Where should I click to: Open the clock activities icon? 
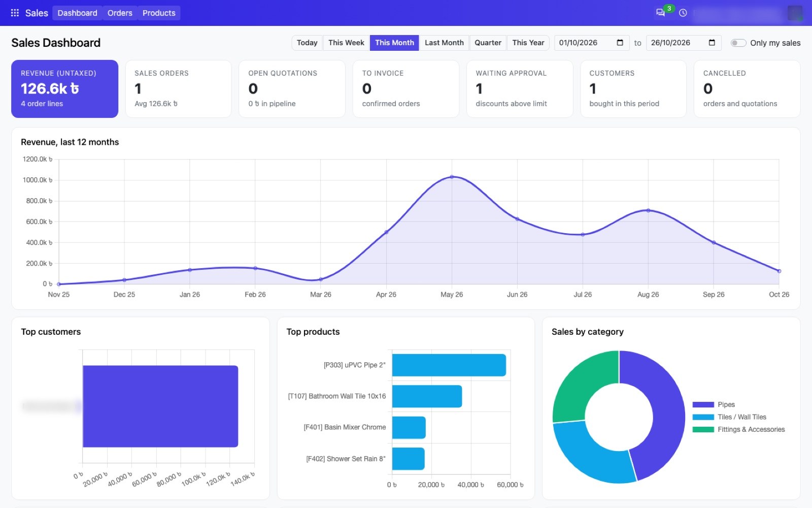point(683,13)
